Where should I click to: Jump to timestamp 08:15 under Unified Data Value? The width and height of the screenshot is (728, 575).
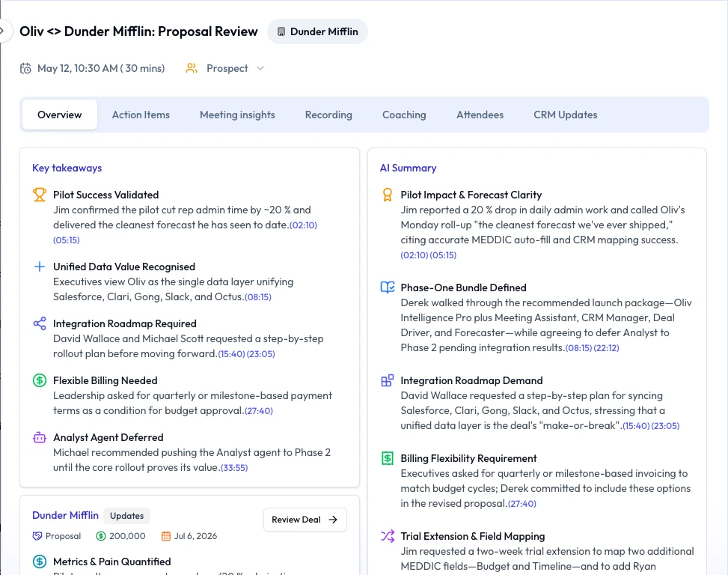tap(258, 297)
